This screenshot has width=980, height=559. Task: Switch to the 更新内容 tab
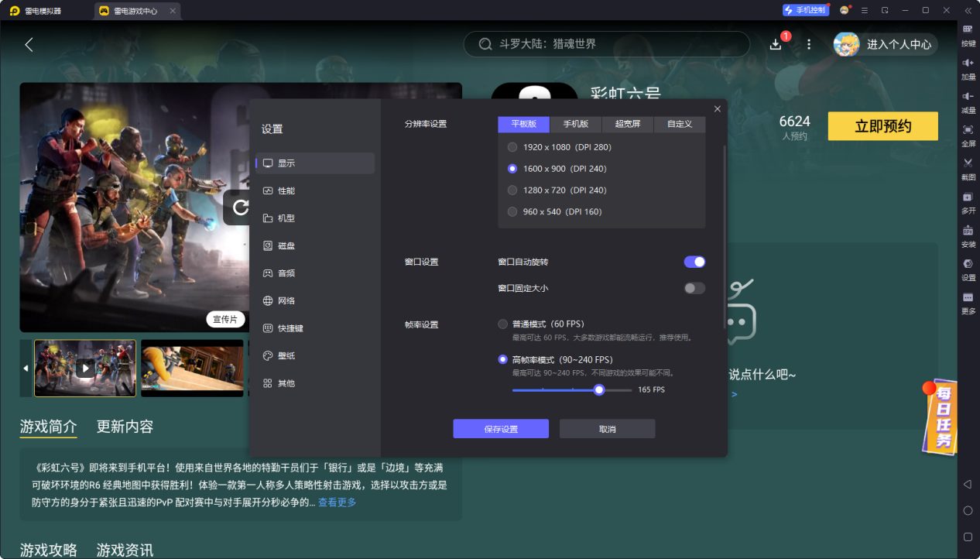point(125,427)
